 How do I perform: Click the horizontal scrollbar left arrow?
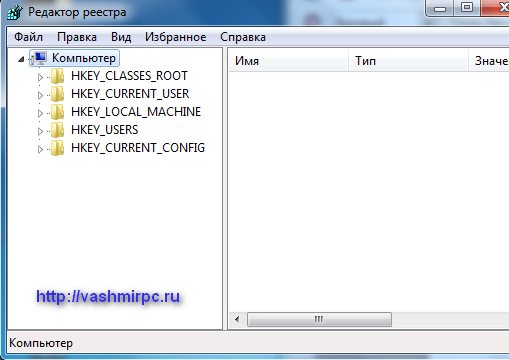237,320
